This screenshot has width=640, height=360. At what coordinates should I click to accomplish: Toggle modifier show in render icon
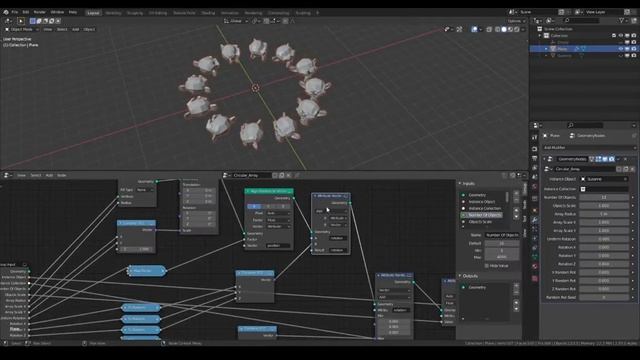tap(611, 159)
